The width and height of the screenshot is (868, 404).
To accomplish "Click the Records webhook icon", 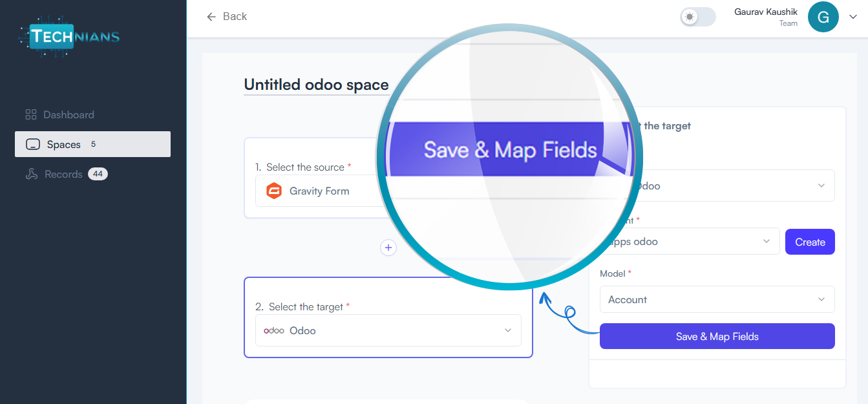I will click(31, 174).
